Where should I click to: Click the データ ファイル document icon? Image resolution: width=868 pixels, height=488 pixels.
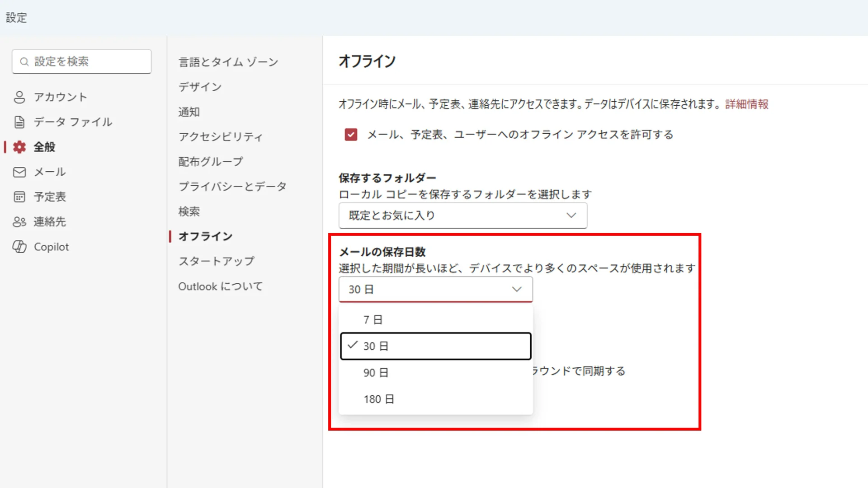pos(19,122)
